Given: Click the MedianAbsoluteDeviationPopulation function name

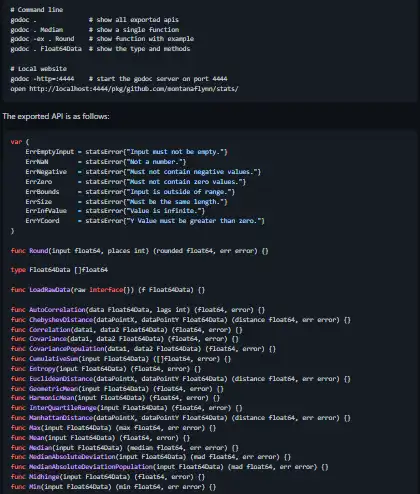Looking at the screenshot, I should tap(91, 467).
